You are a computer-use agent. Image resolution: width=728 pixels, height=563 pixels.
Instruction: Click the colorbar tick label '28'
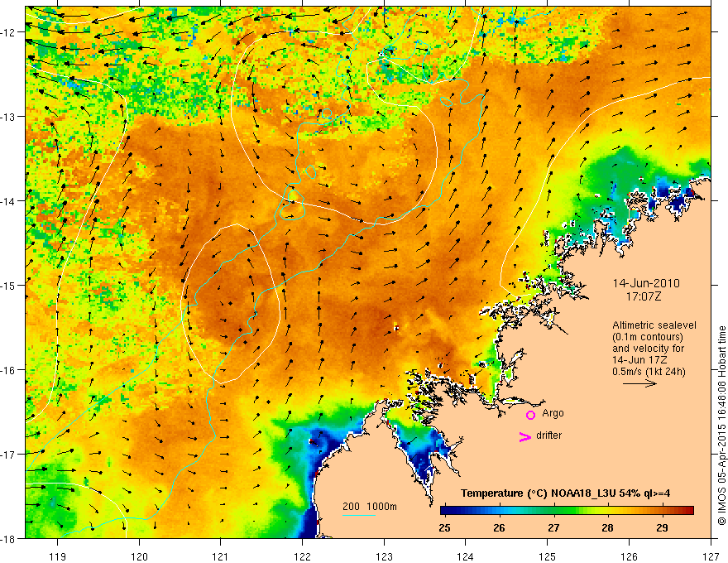(x=608, y=527)
